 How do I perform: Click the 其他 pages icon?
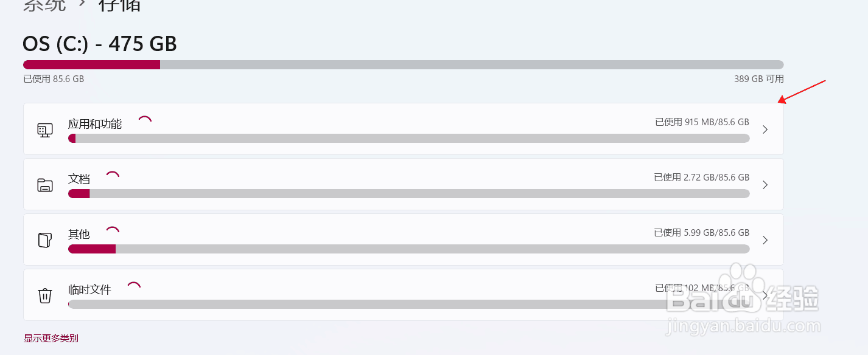44,240
